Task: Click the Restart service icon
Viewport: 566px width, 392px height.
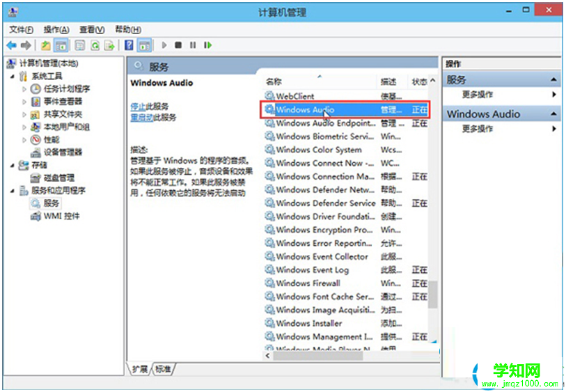Action: pyautogui.click(x=207, y=45)
